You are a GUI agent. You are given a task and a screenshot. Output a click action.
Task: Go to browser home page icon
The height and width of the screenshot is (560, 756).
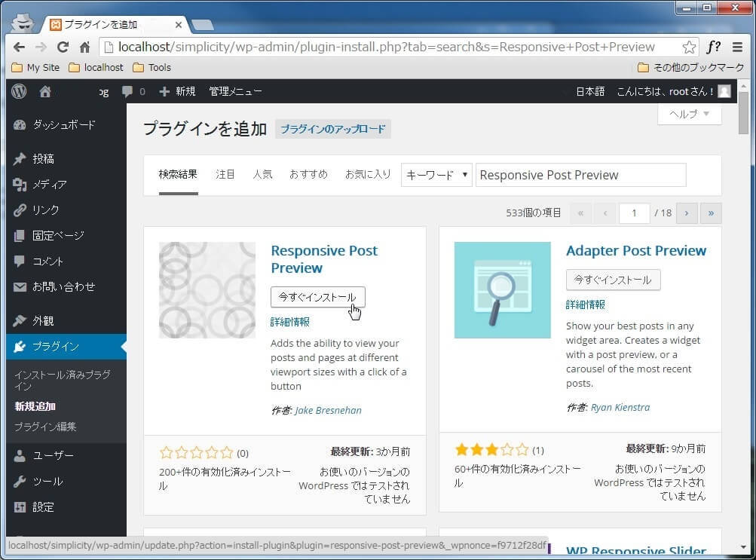[x=84, y=47]
